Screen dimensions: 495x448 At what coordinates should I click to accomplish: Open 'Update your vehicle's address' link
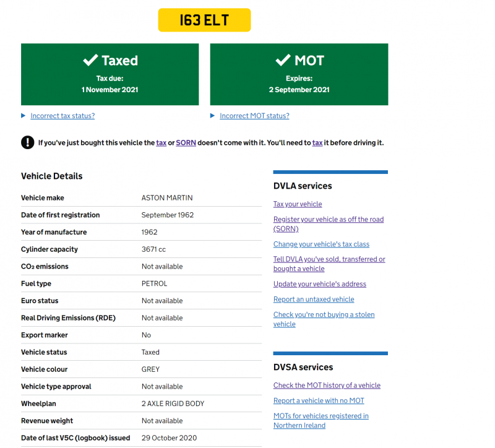(x=320, y=284)
